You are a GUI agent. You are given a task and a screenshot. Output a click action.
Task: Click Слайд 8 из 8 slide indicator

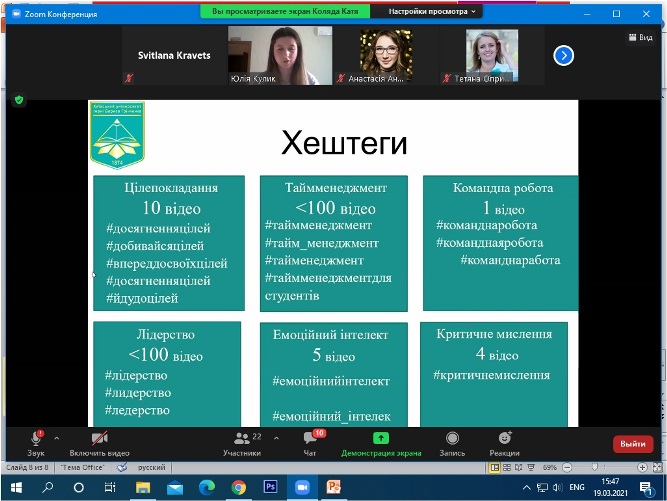click(27, 467)
